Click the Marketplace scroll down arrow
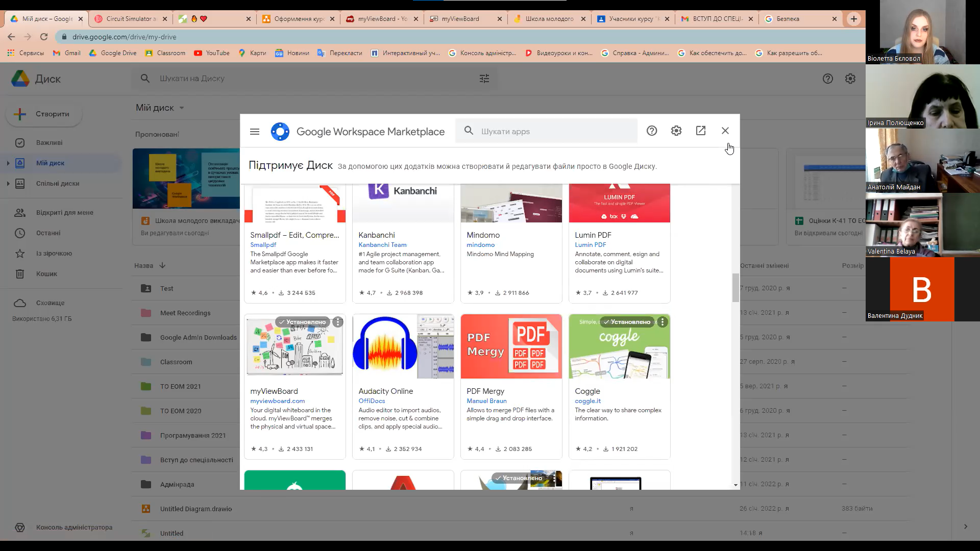 tap(736, 485)
